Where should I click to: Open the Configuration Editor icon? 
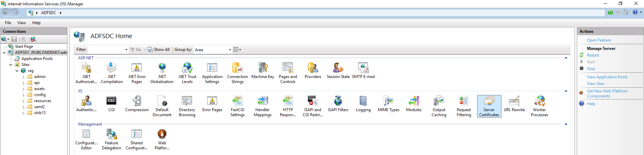[x=86, y=139]
